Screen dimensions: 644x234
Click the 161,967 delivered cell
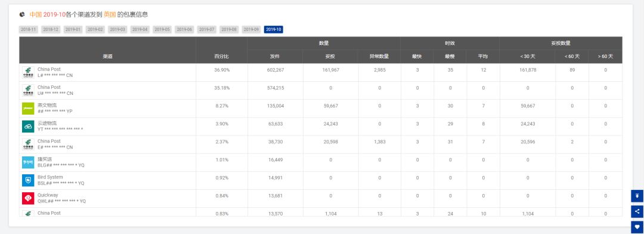pyautogui.click(x=330, y=70)
